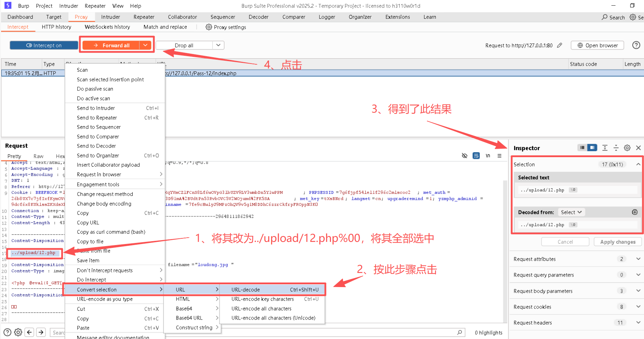
Task: Click the bottom-left help question mark icon
Action: (x=7, y=332)
